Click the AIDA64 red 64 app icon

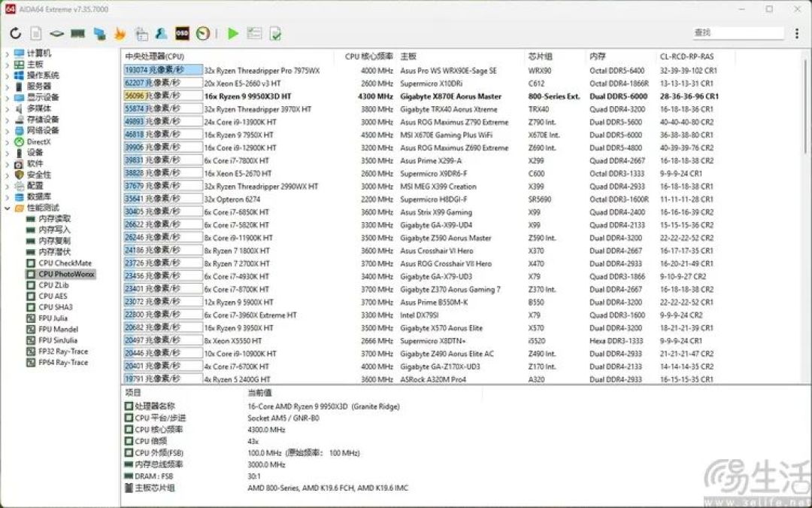(x=11, y=9)
